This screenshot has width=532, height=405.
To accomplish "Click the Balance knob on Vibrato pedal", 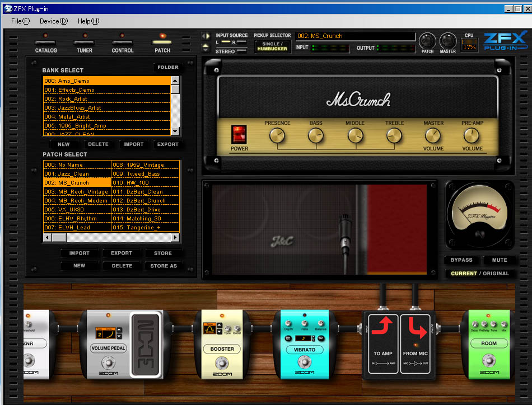I will pos(320,323).
